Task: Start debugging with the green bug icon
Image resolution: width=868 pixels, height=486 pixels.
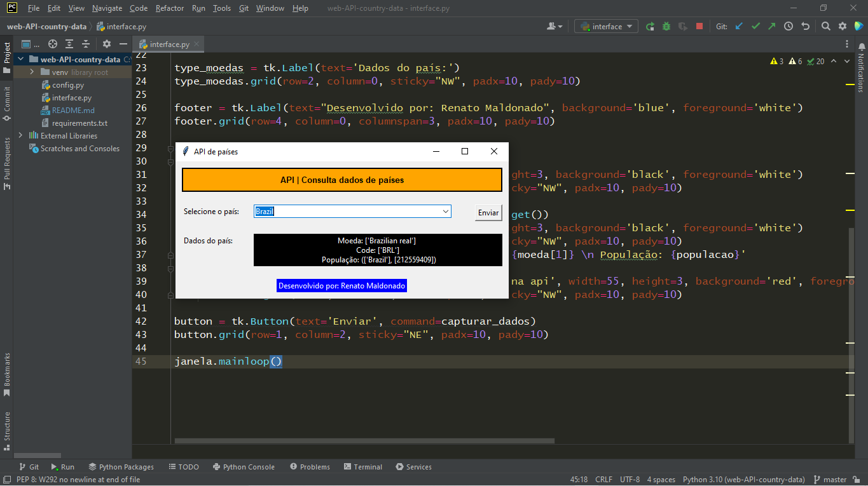Action: (x=666, y=27)
